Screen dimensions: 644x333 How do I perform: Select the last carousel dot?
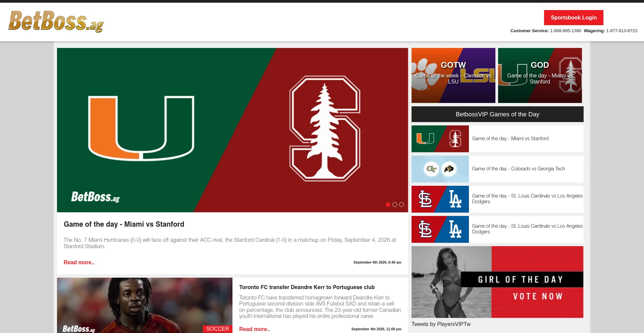(x=401, y=205)
